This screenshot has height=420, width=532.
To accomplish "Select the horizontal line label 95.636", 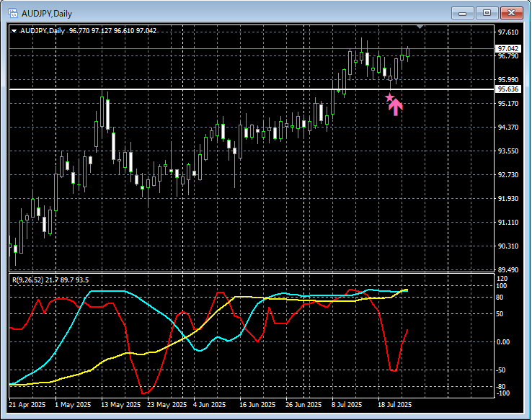I will [x=508, y=89].
